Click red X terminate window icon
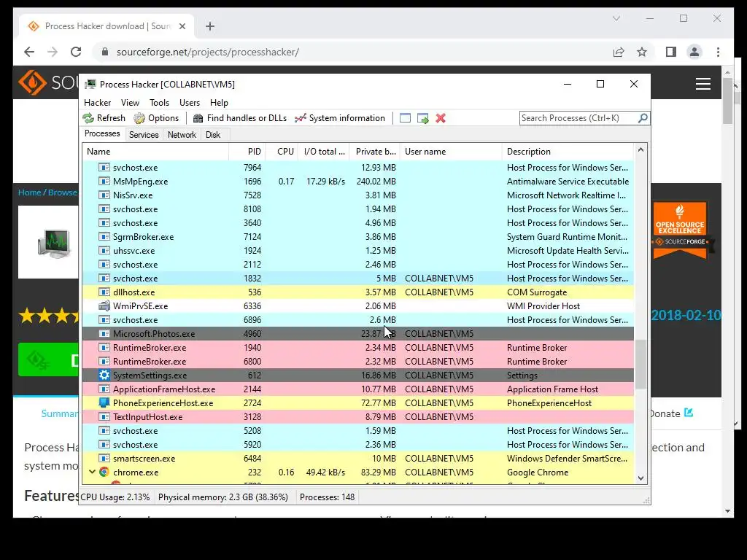 (441, 118)
